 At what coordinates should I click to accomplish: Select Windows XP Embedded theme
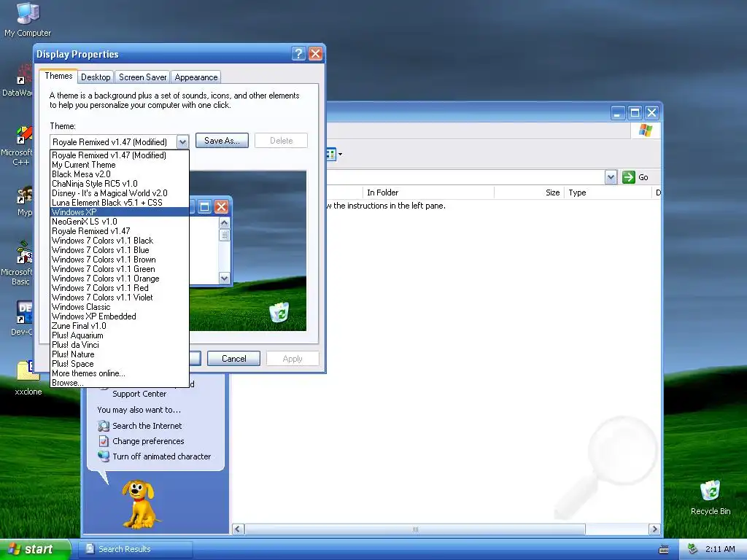click(119, 316)
